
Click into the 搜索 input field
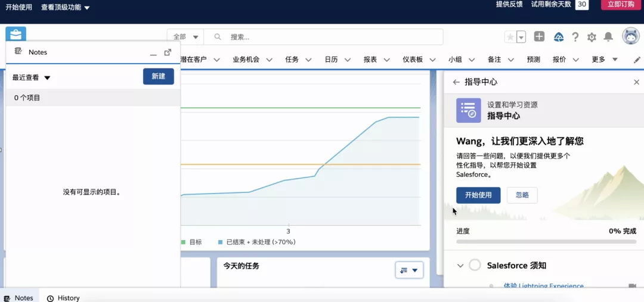(x=323, y=37)
